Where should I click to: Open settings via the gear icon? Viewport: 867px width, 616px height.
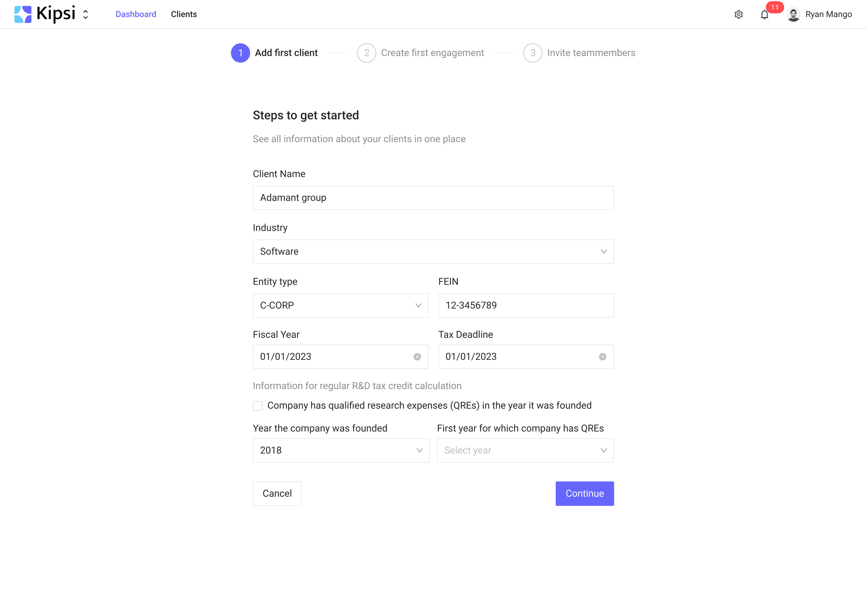738,14
